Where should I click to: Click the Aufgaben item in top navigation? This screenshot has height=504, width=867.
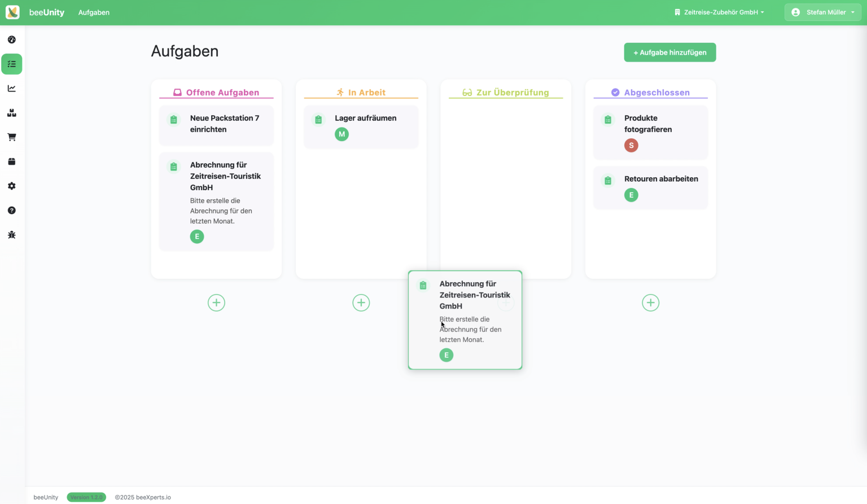point(94,12)
